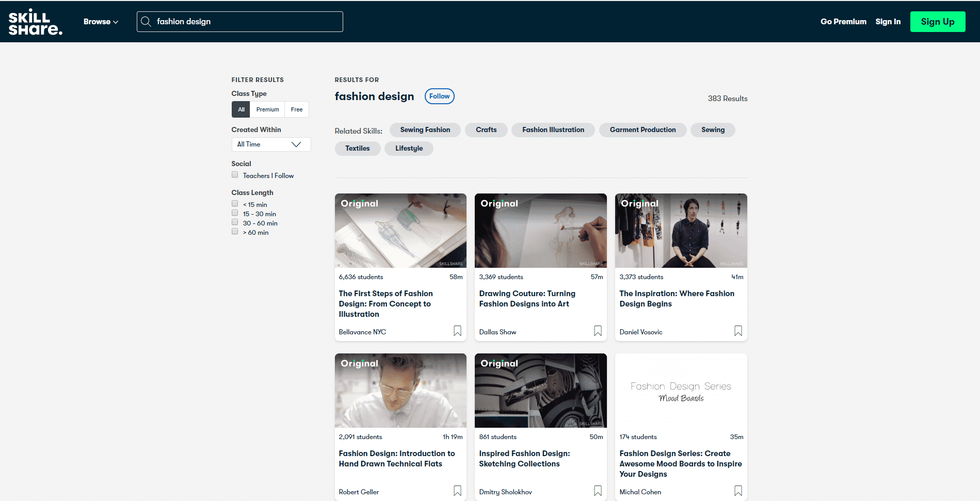The image size is (980, 501).
Task: Open the Daniel Vosovic class thumbnail
Action: (x=681, y=231)
